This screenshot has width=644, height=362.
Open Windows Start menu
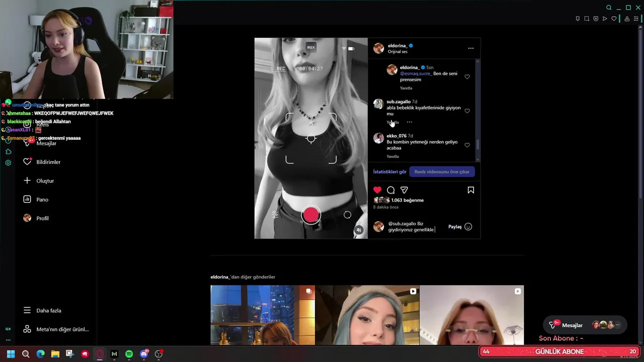point(11,354)
